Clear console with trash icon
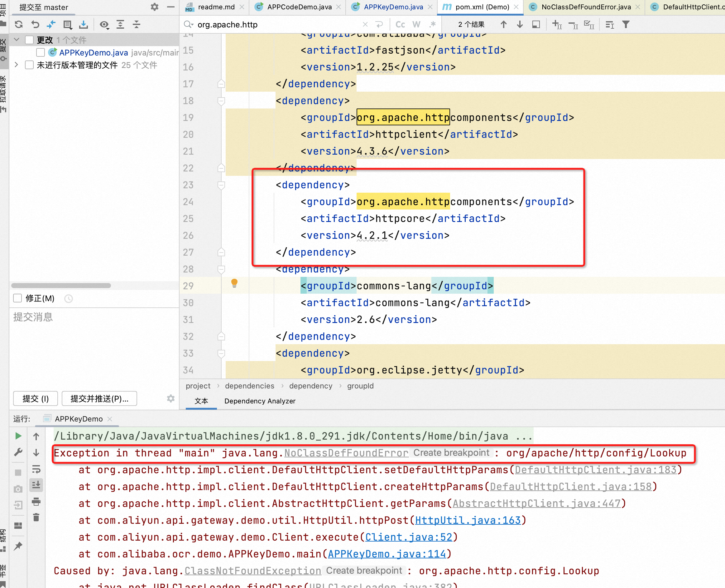Viewport: 725px width, 588px height. (36, 518)
